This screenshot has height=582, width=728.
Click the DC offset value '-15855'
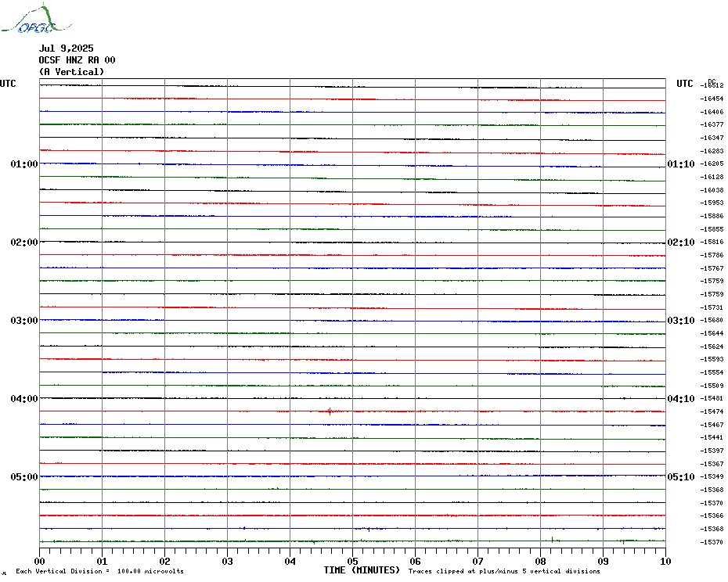712,229
